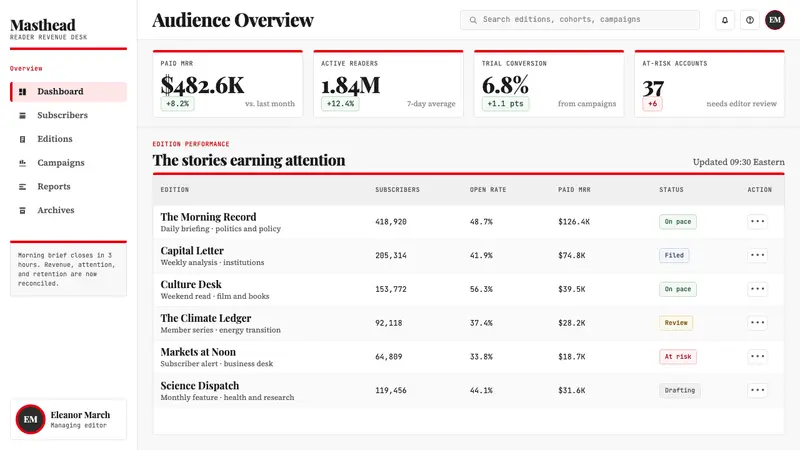
Task: Open actions menu for Capital Letter
Action: pos(757,255)
